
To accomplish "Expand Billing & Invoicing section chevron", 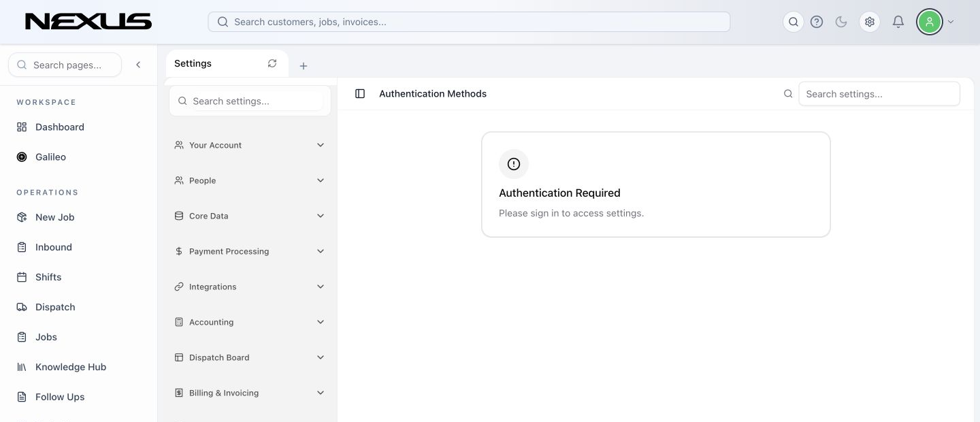I will 321,393.
